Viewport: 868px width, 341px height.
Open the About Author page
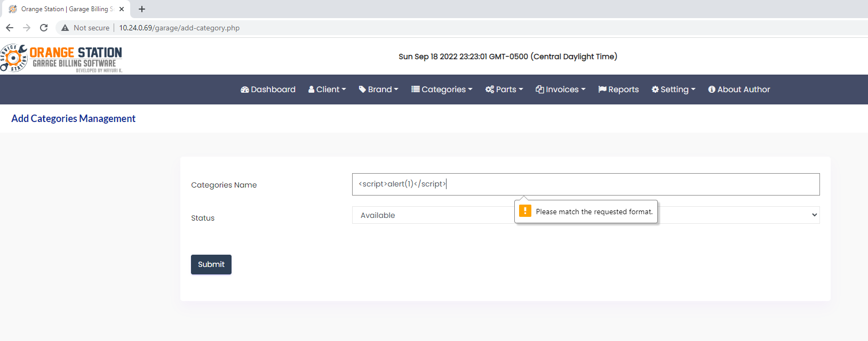739,90
